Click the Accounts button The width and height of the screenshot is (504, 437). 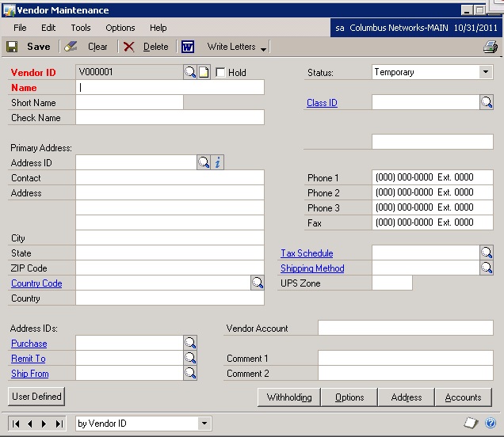pos(463,397)
